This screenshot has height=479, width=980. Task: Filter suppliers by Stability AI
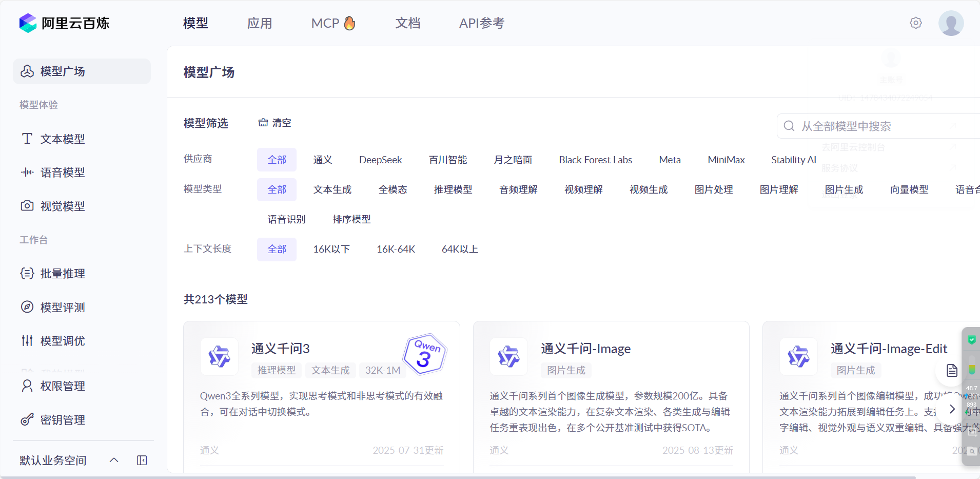coord(794,160)
